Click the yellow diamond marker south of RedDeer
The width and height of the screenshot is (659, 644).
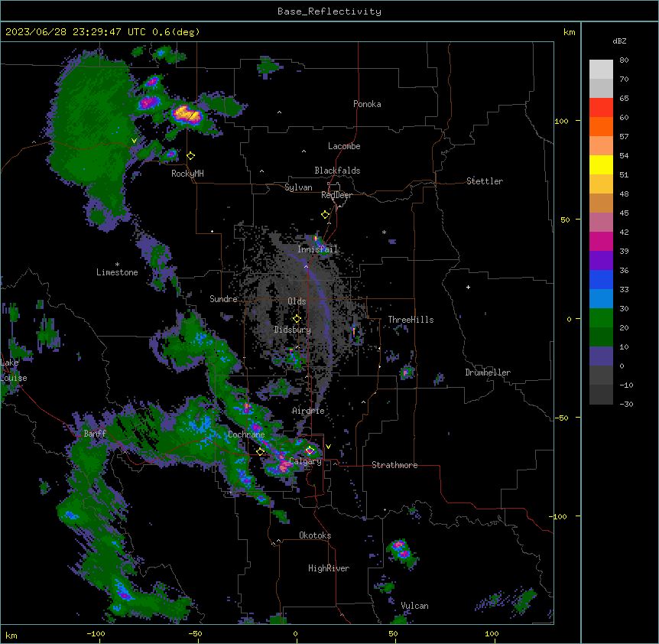click(326, 215)
